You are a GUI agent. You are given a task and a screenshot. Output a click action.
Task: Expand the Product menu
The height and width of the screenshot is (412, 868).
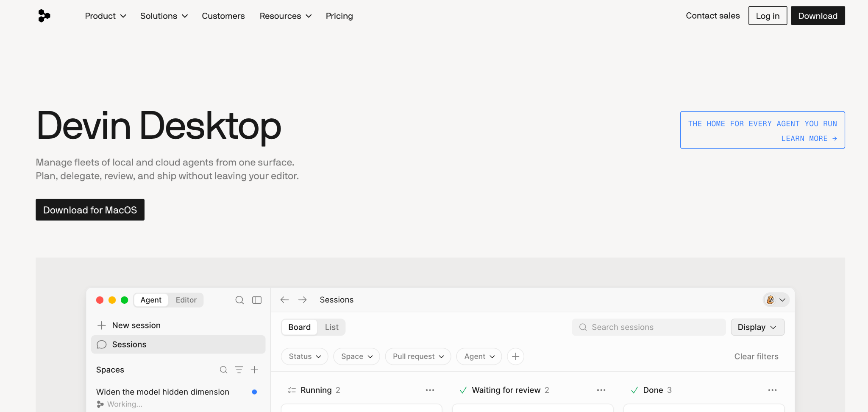(106, 16)
